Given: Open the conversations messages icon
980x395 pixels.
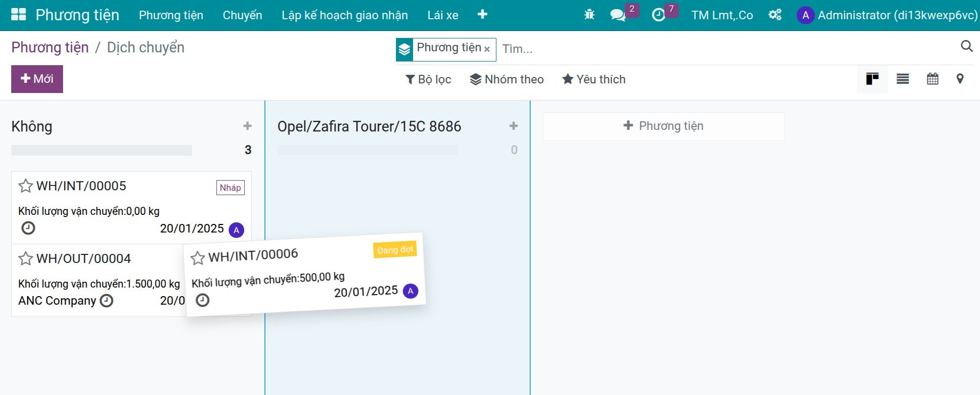Looking at the screenshot, I should [x=618, y=15].
